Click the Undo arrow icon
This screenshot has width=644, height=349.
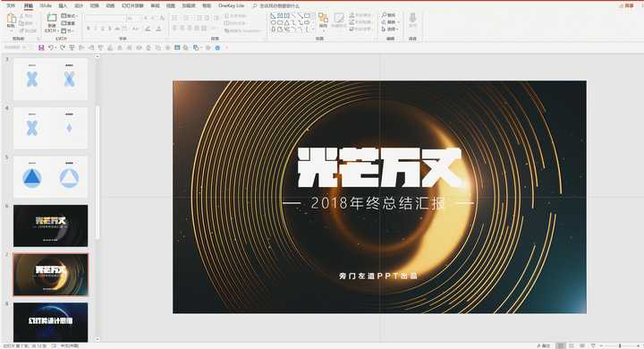(x=51, y=47)
